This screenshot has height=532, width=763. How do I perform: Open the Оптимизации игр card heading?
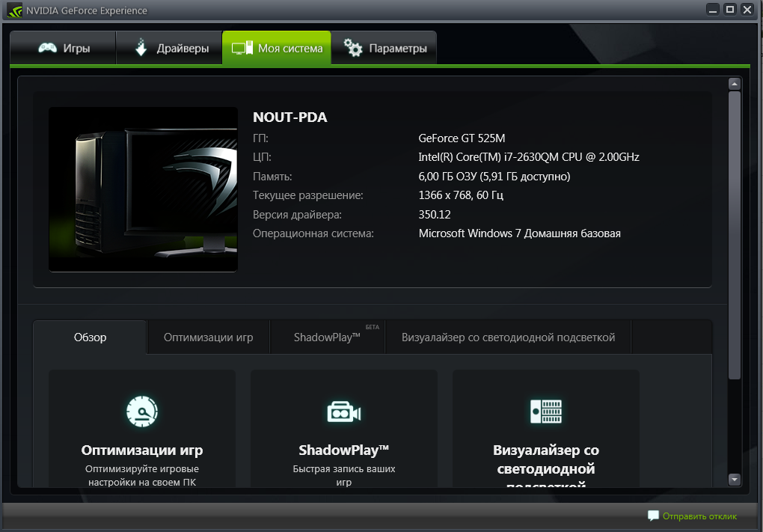142,450
